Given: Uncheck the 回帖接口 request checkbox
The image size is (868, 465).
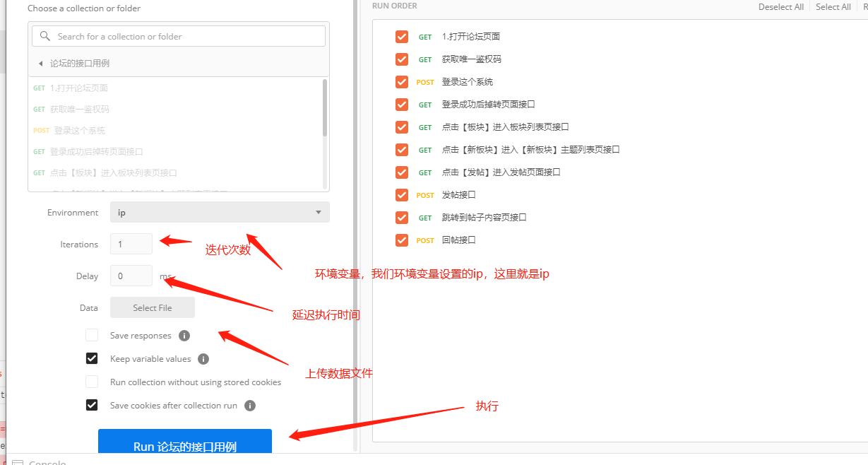Looking at the screenshot, I should 402,240.
